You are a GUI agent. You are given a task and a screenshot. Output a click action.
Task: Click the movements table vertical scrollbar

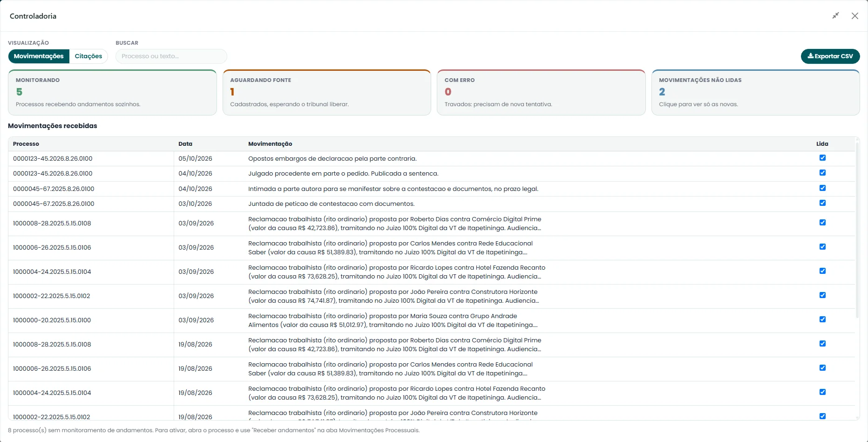click(857, 231)
